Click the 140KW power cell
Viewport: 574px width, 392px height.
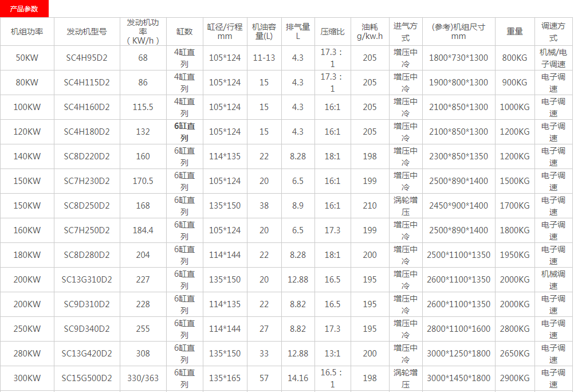pyautogui.click(x=27, y=156)
